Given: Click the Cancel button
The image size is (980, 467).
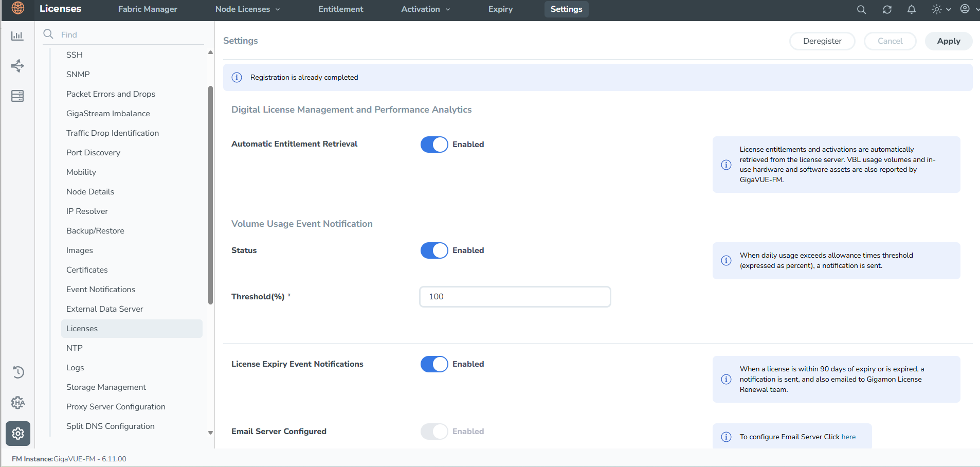Looking at the screenshot, I should (x=890, y=41).
